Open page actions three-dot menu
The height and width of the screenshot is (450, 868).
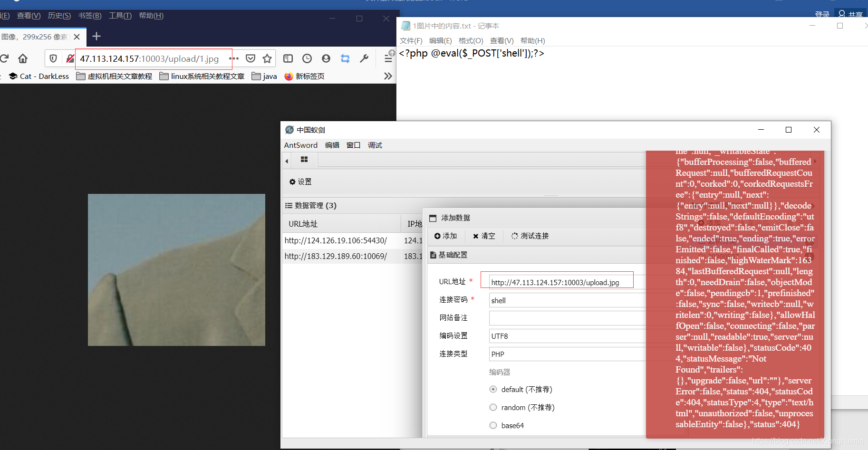pyautogui.click(x=234, y=58)
